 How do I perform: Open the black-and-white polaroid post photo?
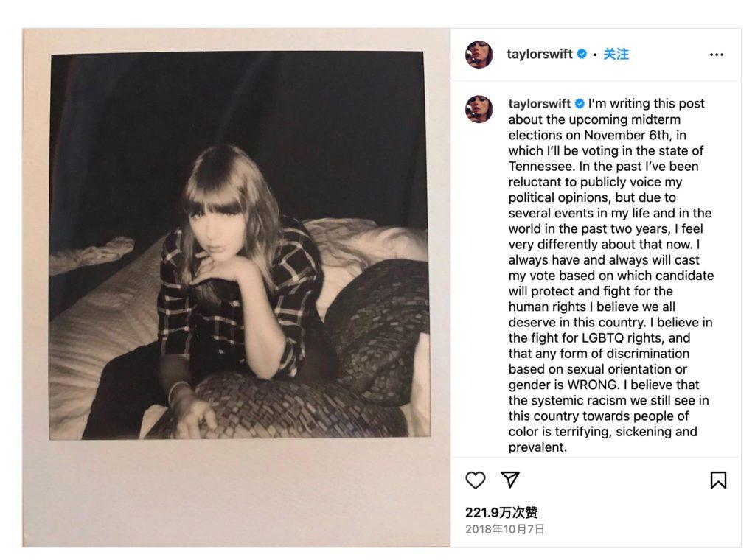coord(238,245)
